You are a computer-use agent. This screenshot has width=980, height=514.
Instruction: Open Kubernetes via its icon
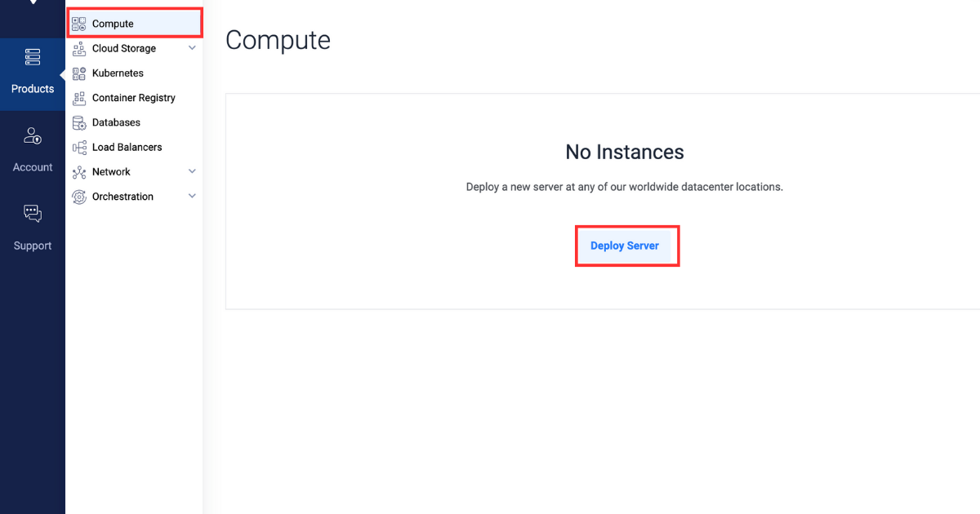[x=79, y=73]
